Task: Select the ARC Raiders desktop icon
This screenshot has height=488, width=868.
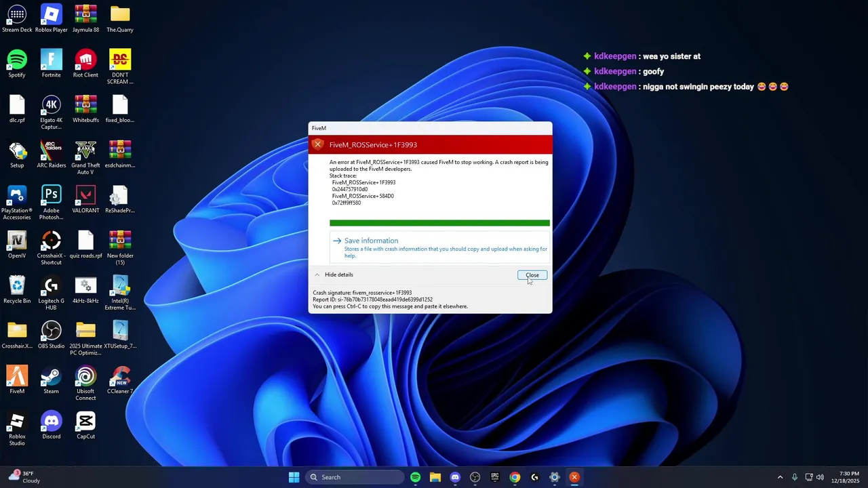Action: [51, 154]
